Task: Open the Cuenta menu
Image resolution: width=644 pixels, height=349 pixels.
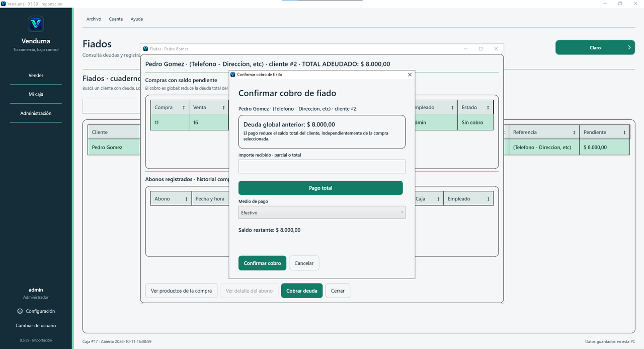Action: [116, 19]
